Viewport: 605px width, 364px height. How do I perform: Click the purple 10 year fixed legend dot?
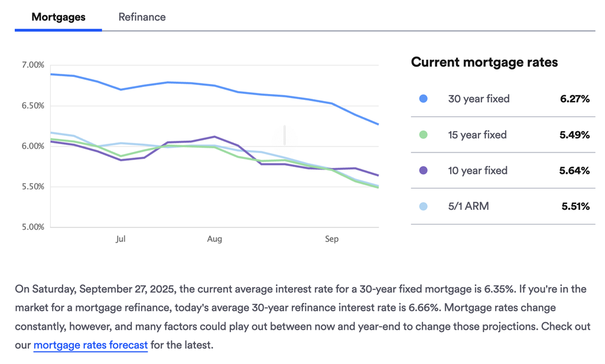[423, 171]
